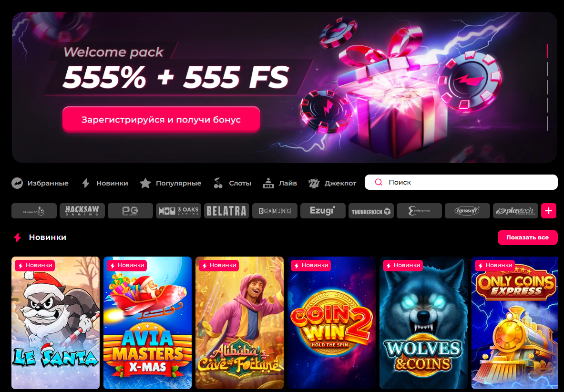Focus the Поиск search field
Screen dimensions: 564x392
[461, 182]
